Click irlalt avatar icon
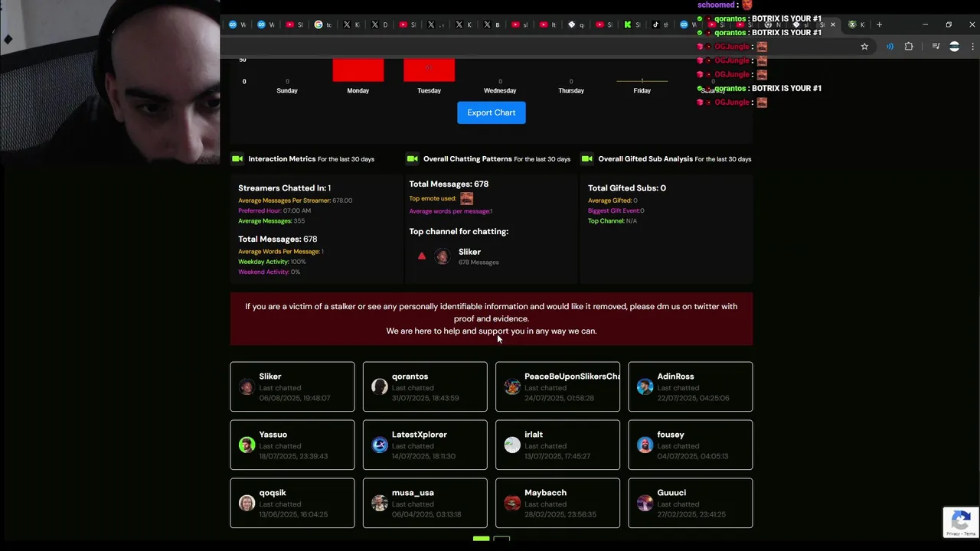This screenshot has width=980, height=551. (512, 445)
